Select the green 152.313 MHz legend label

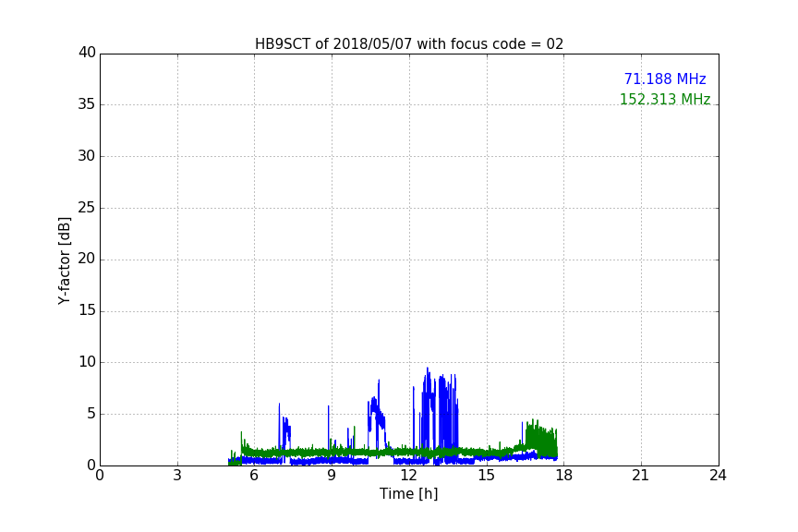tap(665, 99)
